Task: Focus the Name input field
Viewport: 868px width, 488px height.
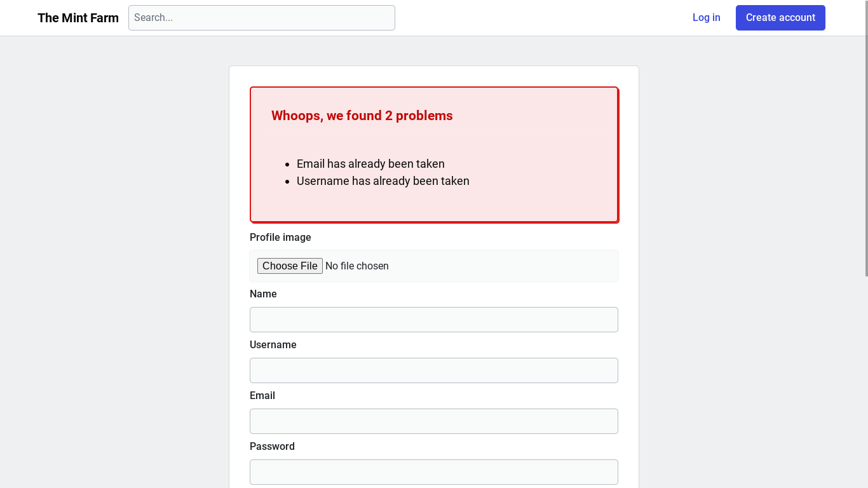Action: (434, 320)
